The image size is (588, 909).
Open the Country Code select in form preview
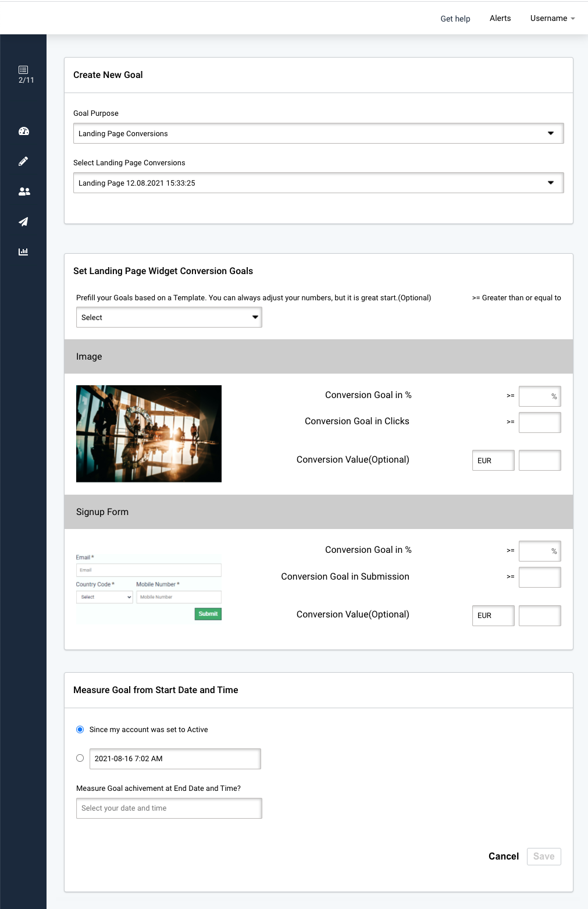pyautogui.click(x=105, y=597)
